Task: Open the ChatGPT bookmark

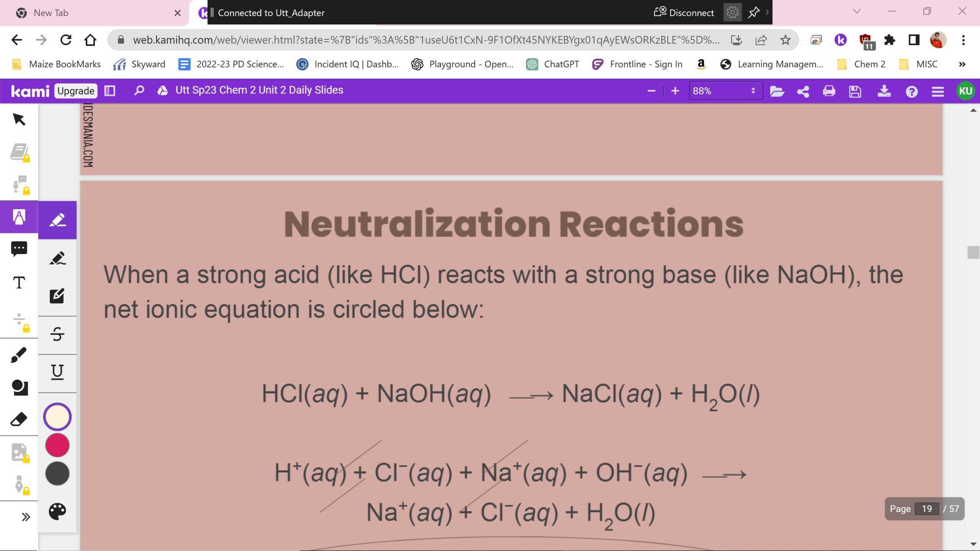Action: [x=553, y=64]
